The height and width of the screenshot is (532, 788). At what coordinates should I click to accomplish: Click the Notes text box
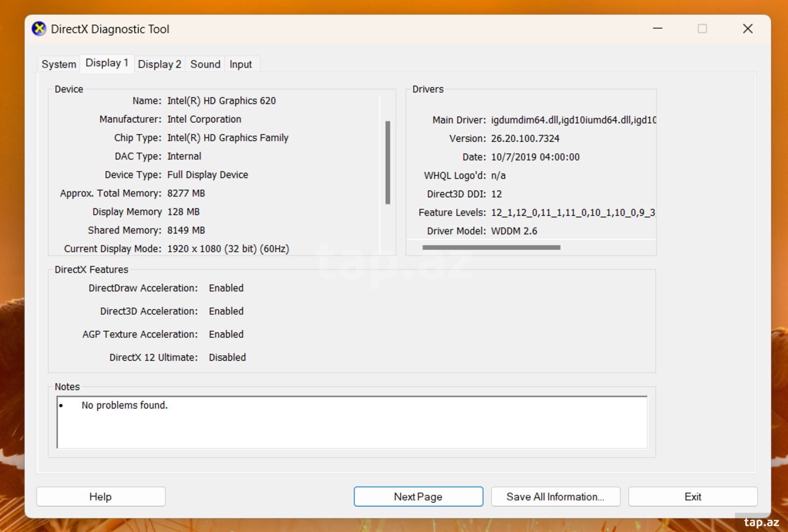click(352, 422)
